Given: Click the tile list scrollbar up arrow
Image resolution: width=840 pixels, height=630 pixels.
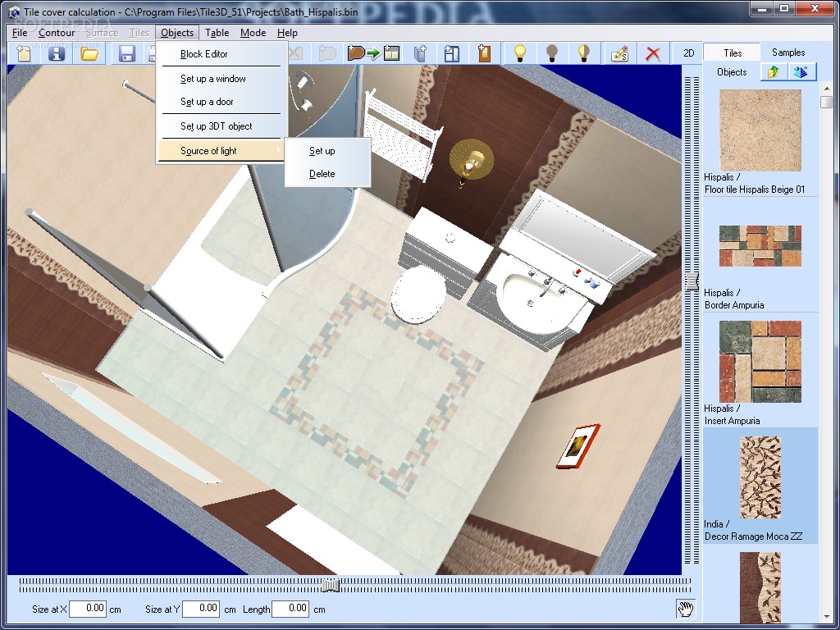Looking at the screenshot, I should (825, 89).
